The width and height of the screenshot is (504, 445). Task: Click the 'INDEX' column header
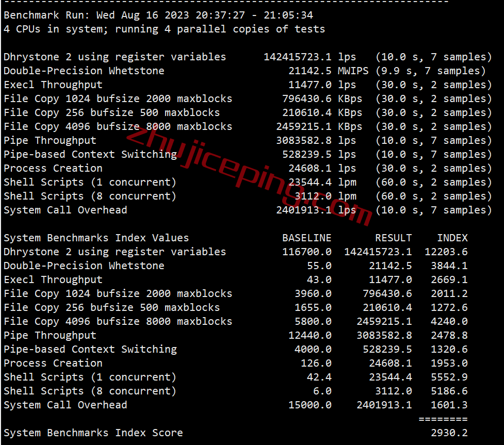click(452, 238)
